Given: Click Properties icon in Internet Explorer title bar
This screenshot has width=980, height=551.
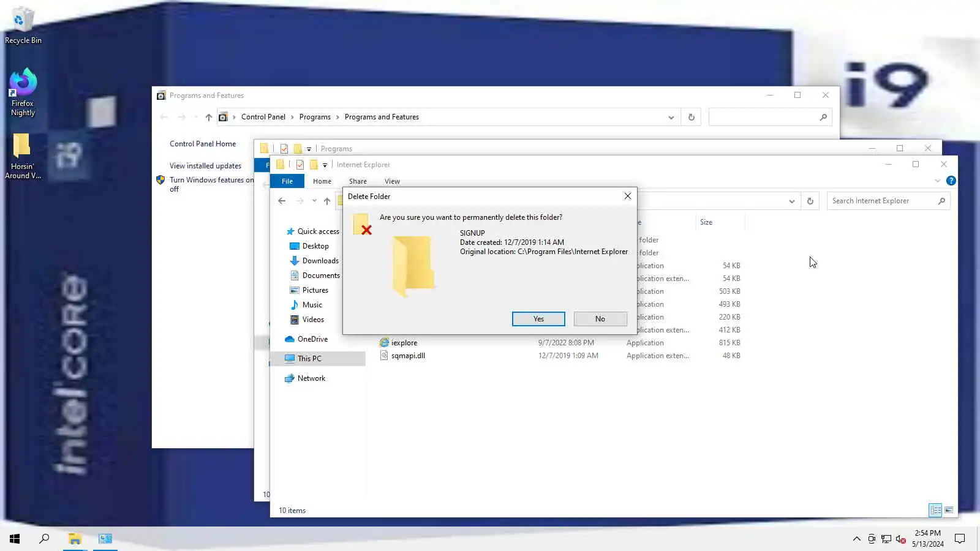Looking at the screenshot, I should click(x=300, y=165).
